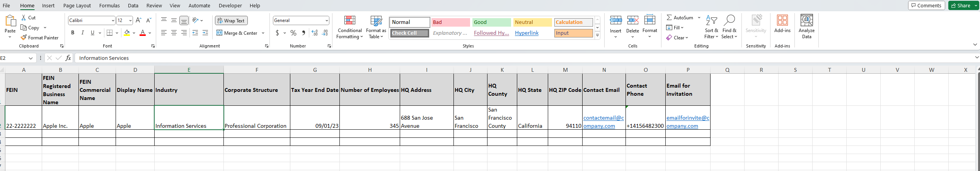Image resolution: width=980 pixels, height=171 pixels.
Task: Apply yellow Fill Color
Action: pyautogui.click(x=127, y=33)
